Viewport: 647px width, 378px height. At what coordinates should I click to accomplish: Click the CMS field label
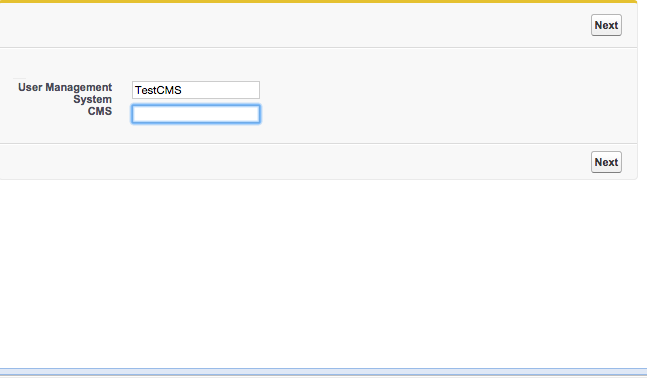point(100,111)
